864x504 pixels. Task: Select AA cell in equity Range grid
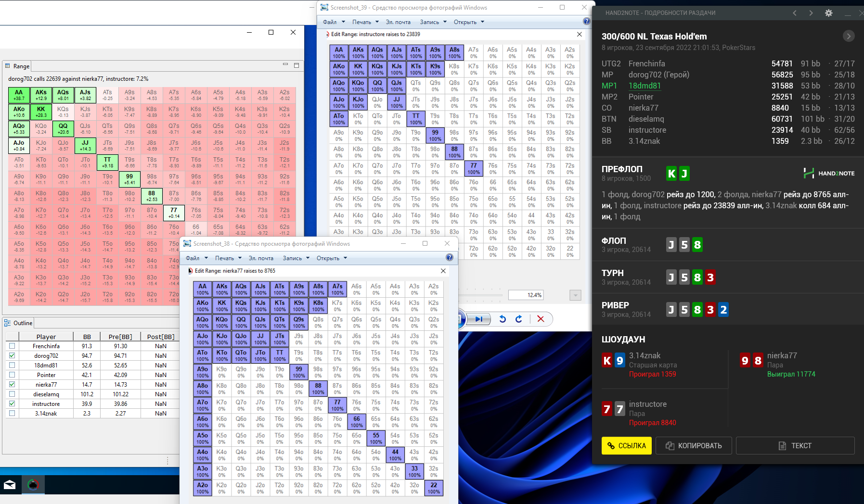19,95
